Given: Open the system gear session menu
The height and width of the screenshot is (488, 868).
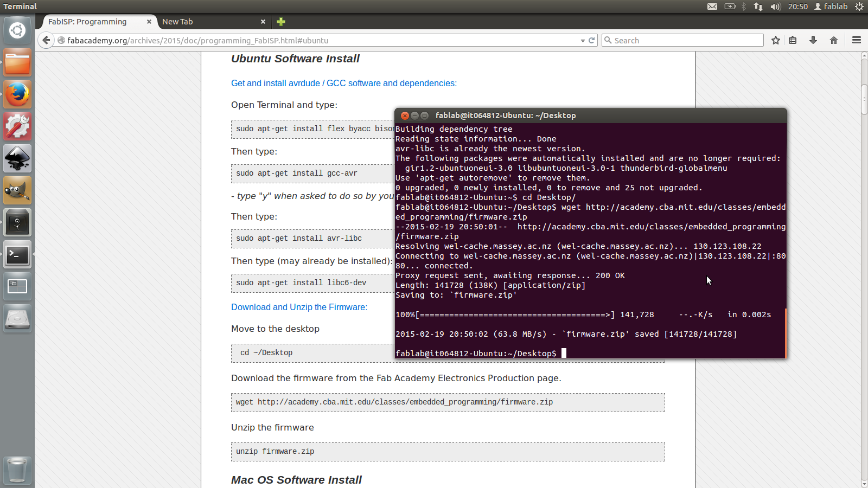Looking at the screenshot, I should 859,7.
